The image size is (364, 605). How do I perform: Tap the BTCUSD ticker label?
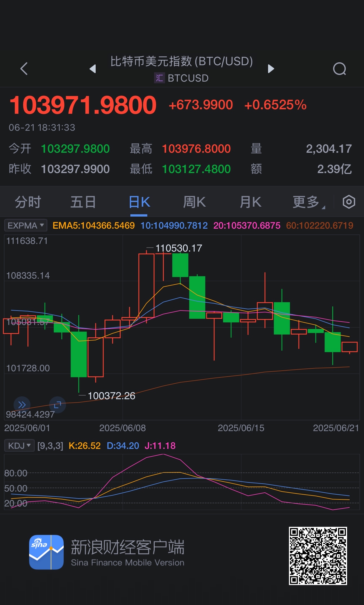pos(188,78)
